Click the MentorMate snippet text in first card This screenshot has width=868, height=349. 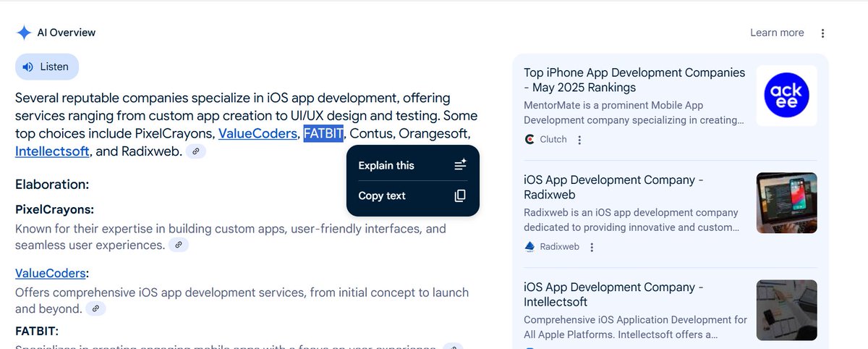point(634,112)
